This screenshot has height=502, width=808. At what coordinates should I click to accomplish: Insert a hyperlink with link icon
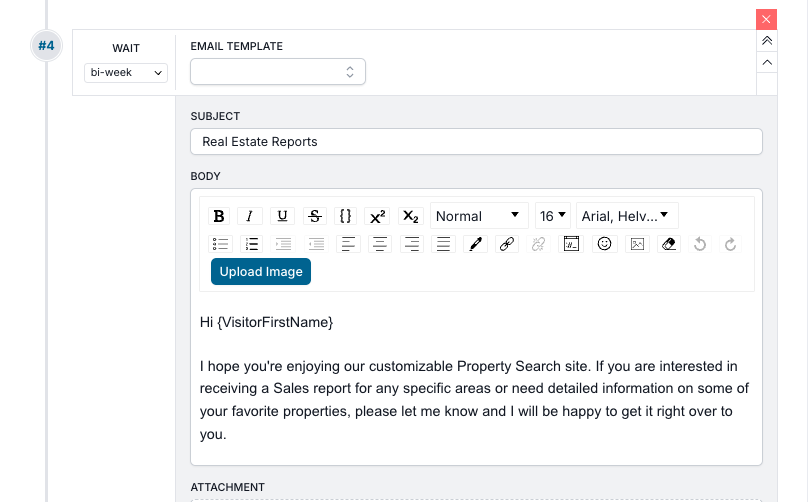click(507, 244)
